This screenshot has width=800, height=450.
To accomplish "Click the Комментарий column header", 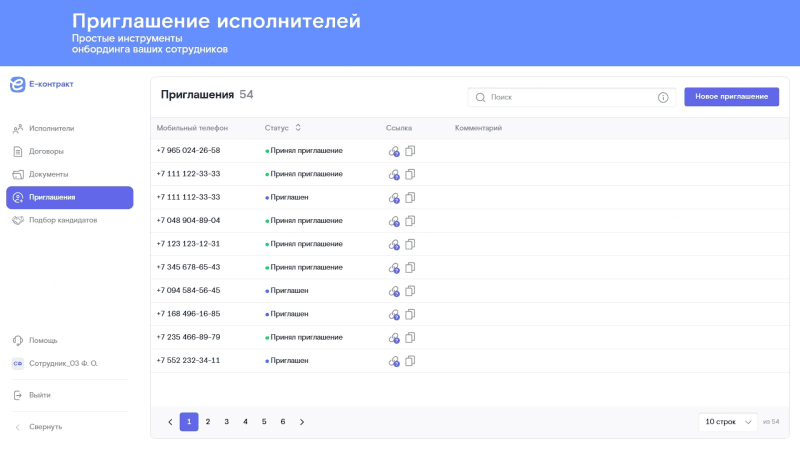I will tap(479, 128).
